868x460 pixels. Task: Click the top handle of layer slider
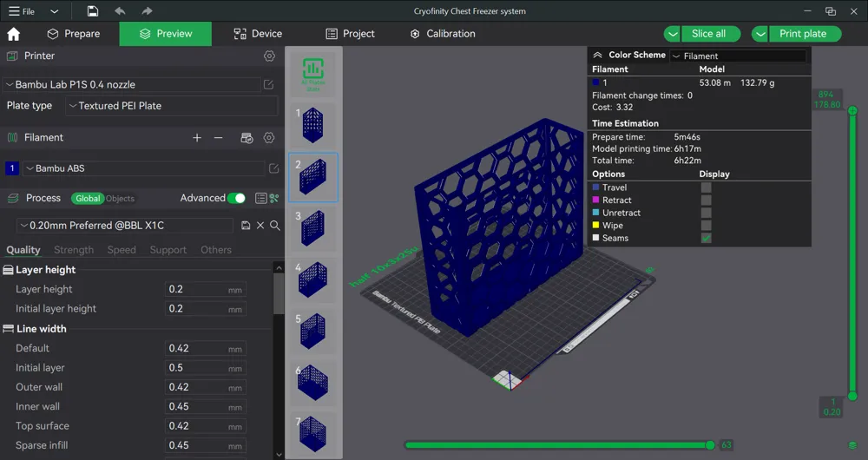852,111
